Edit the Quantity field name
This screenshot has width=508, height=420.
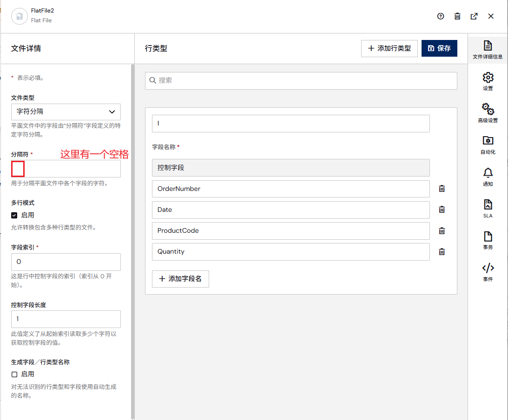tap(290, 252)
